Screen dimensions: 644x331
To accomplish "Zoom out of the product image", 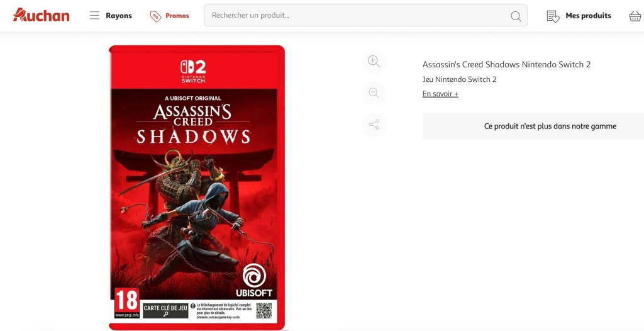I will 374,93.
